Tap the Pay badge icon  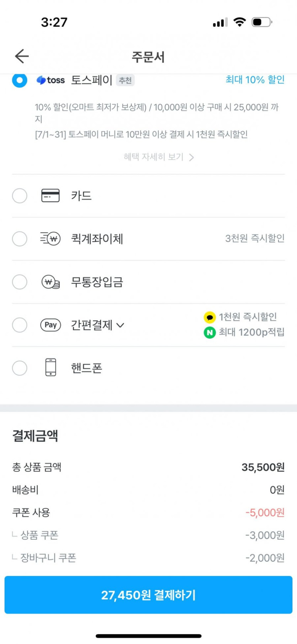coord(51,325)
